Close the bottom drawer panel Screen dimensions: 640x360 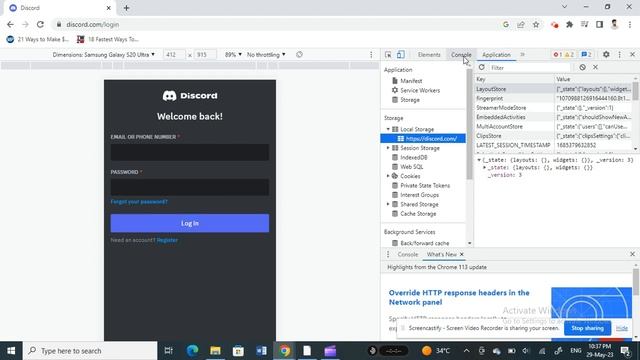tap(632, 254)
